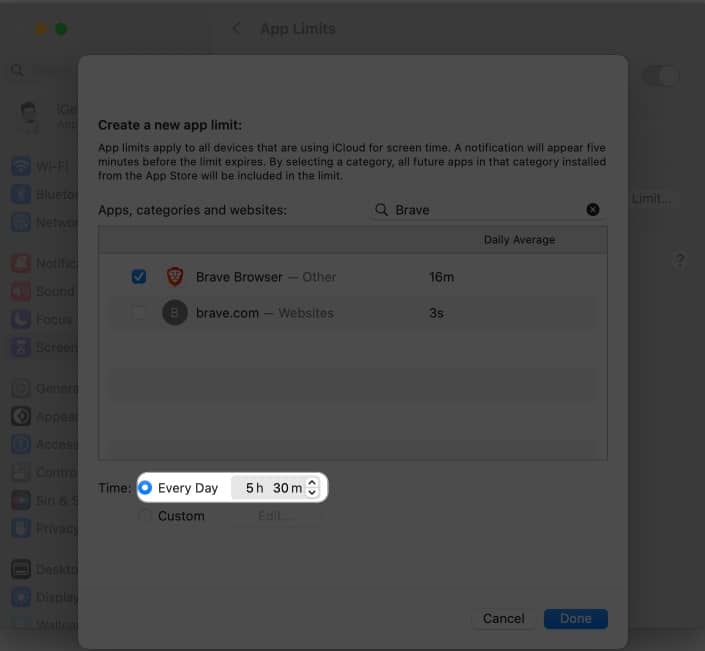The width and height of the screenshot is (705, 651).
Task: Open Accessibility icon in settings sidebar
Action: [x=21, y=444]
